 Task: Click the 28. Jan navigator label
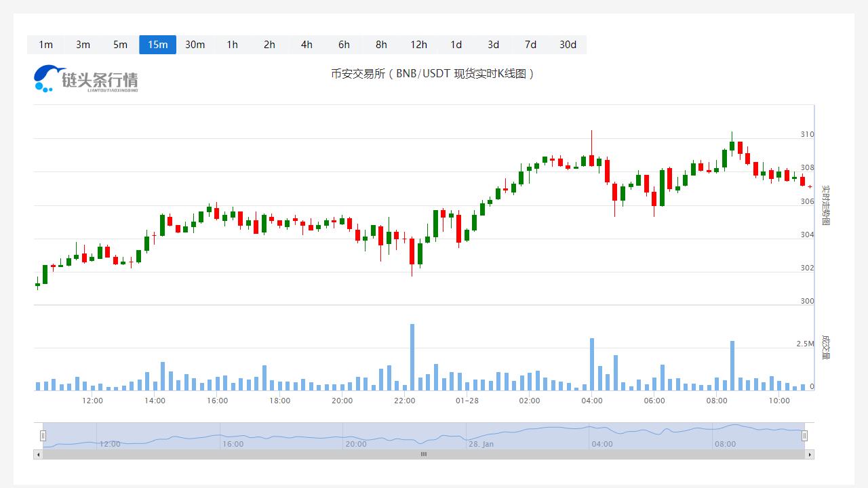pos(481,444)
